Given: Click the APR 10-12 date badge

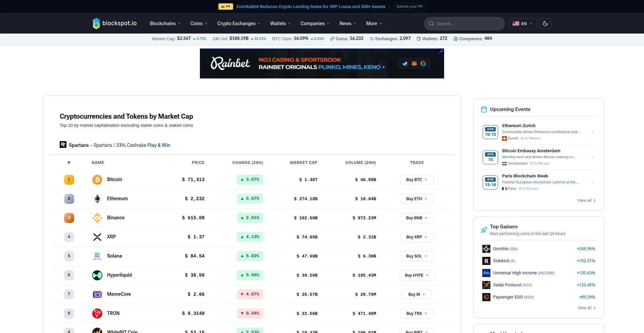Looking at the screenshot, I should (x=490, y=132).
